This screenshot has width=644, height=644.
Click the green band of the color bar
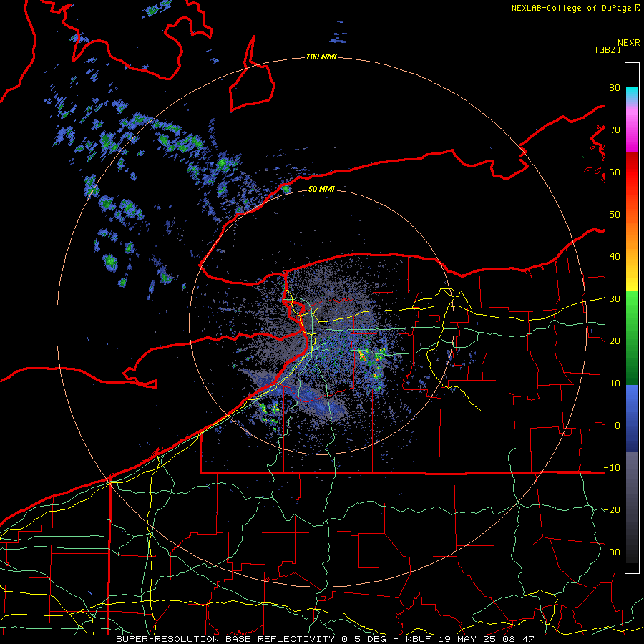(632, 338)
